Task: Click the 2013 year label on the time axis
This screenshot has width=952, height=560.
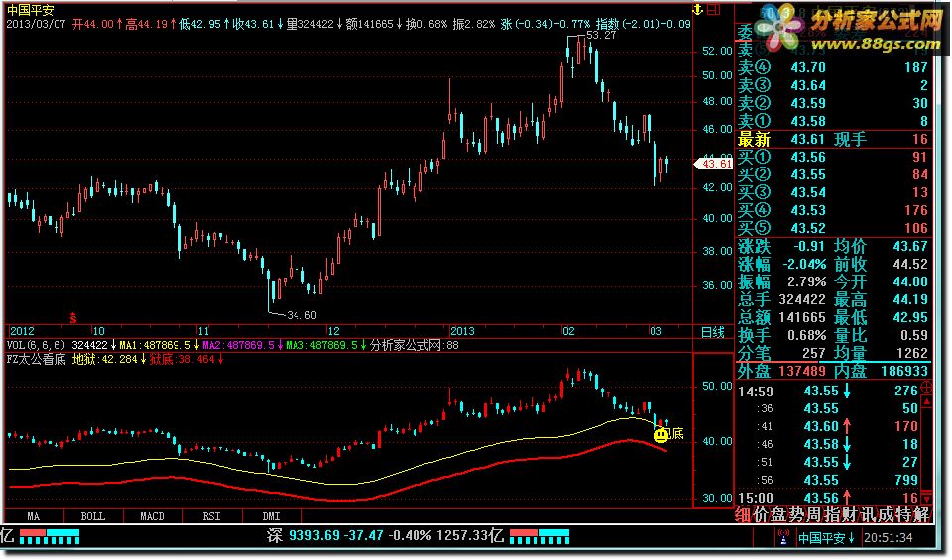Action: 462,331
